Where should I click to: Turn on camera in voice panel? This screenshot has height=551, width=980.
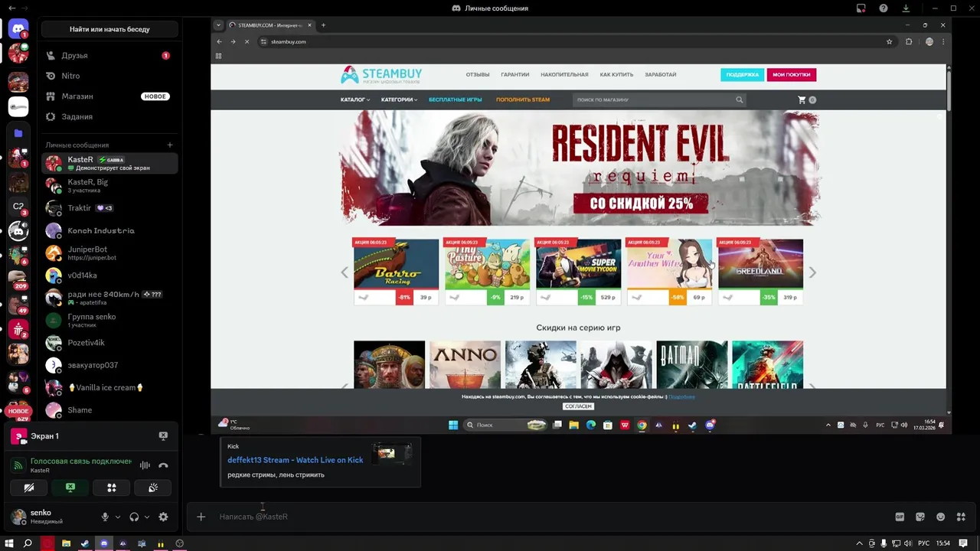click(x=29, y=487)
